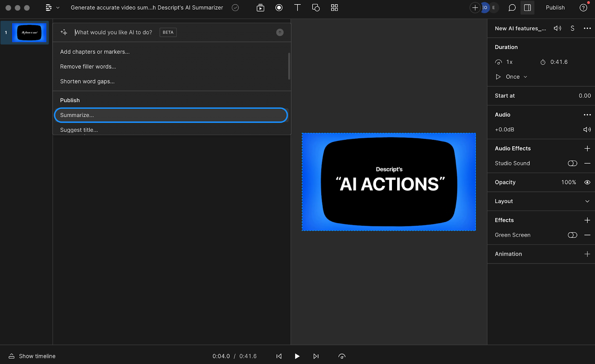Click the 'What would you like AI to do?' field

[113, 32]
